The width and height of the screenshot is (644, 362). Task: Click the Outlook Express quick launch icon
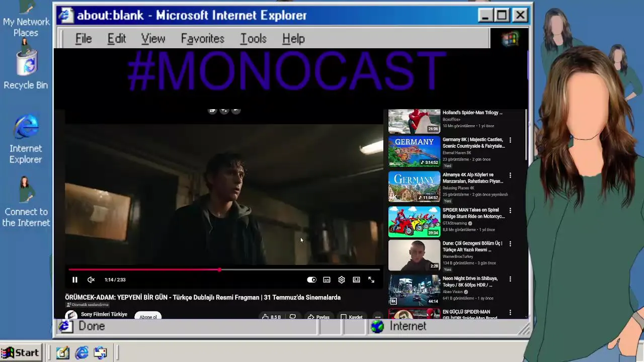(101, 353)
